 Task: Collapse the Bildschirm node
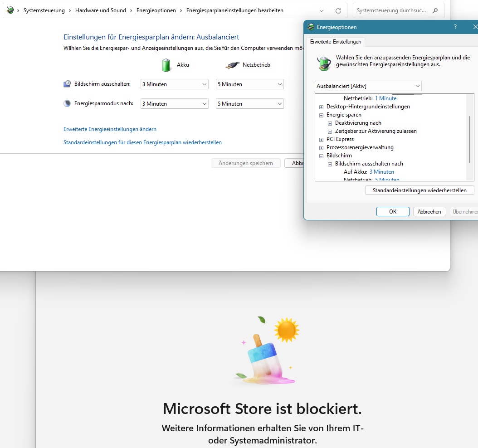coord(321,156)
